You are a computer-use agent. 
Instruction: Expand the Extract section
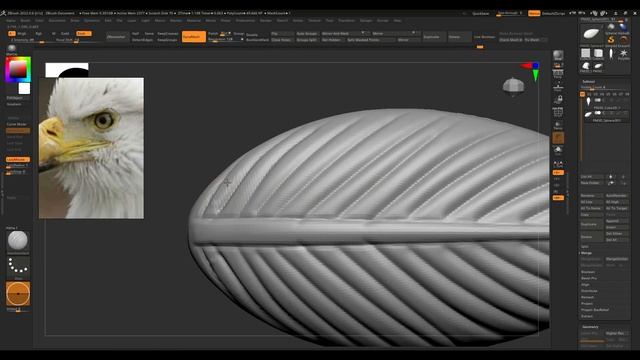587,316
